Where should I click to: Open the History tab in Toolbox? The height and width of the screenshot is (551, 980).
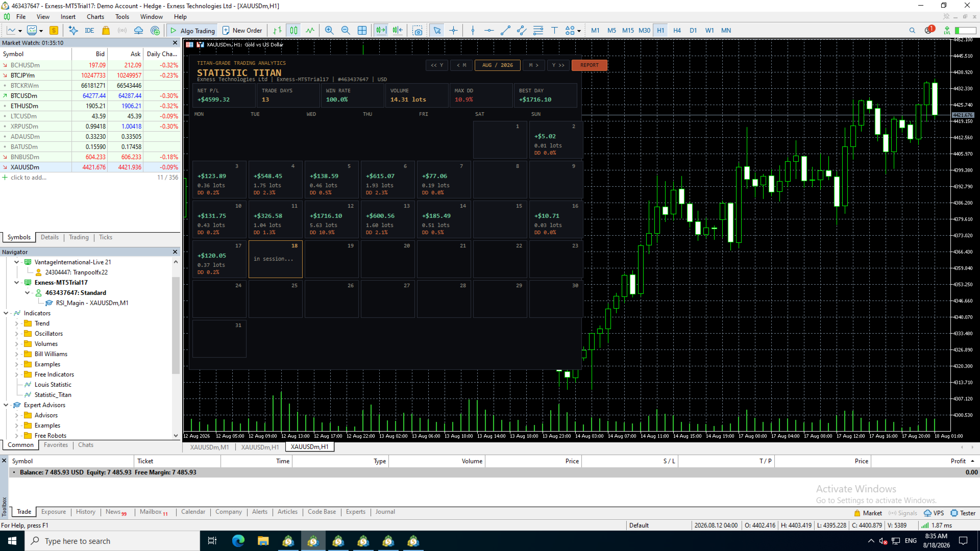86,512
